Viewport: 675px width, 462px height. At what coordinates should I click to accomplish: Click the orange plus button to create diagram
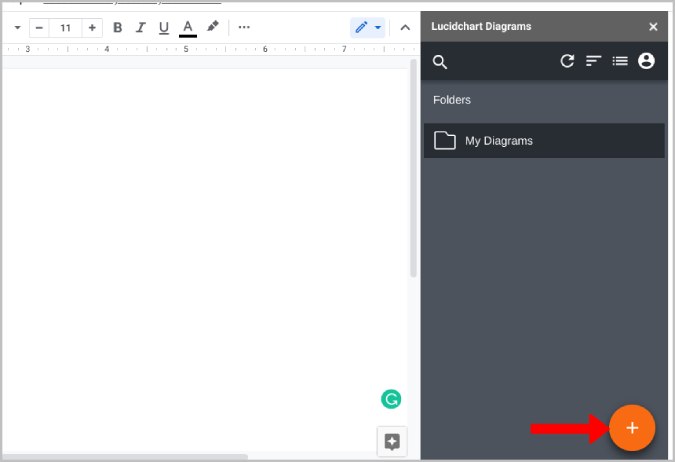[632, 428]
